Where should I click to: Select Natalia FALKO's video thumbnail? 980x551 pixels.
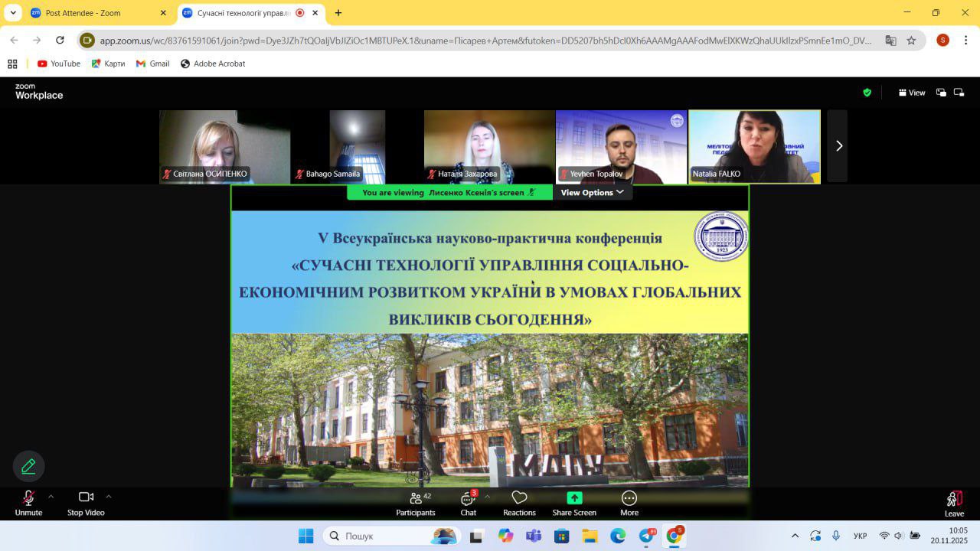point(754,146)
